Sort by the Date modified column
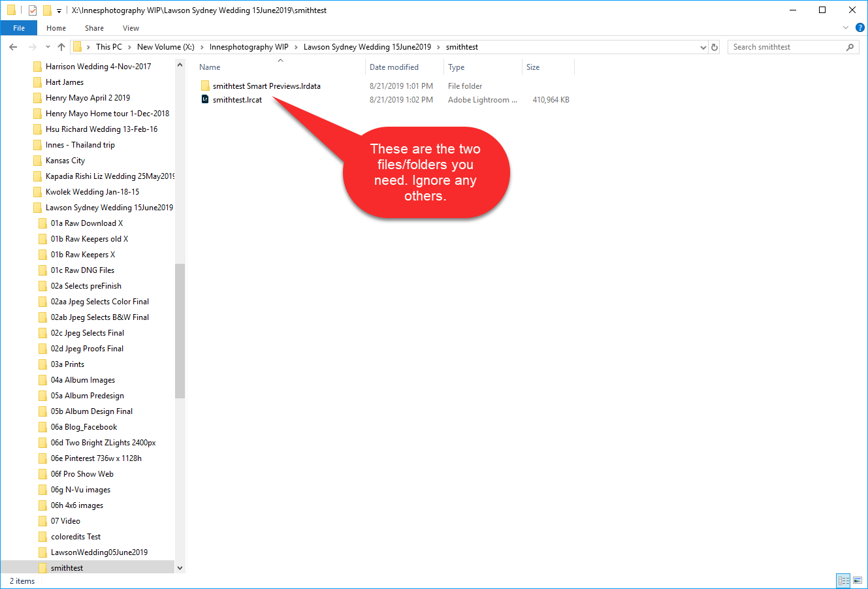The image size is (868, 589). click(x=394, y=67)
